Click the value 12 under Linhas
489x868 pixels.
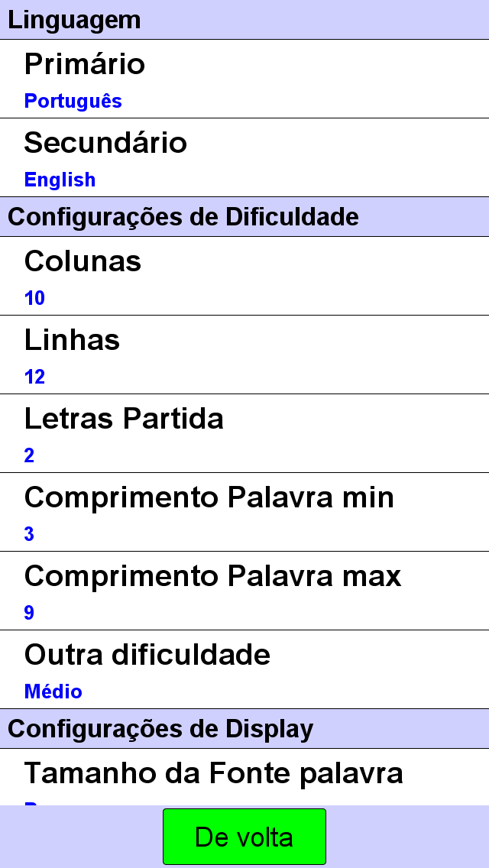(x=34, y=377)
